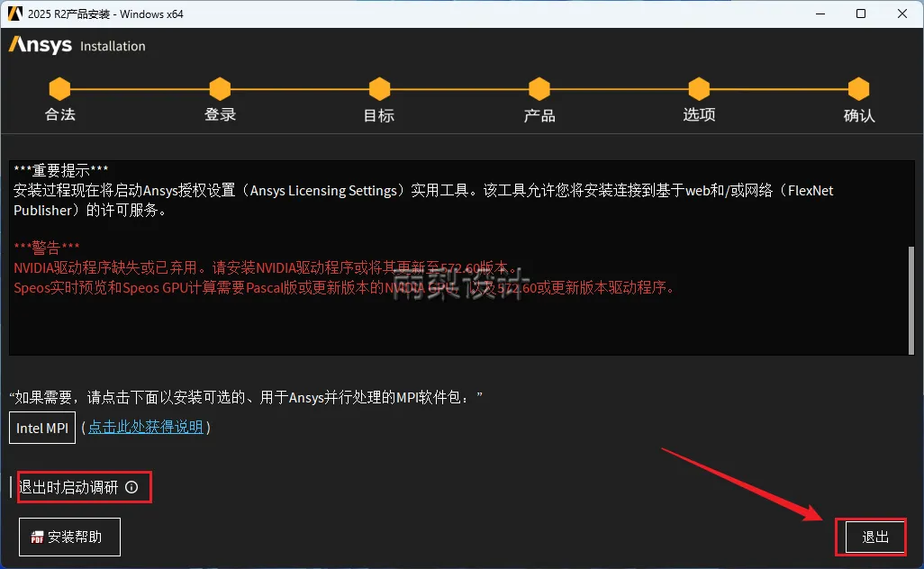Image resolution: width=924 pixels, height=569 pixels.
Task: Click the 选项 step hexagon icon
Action: coord(699,89)
